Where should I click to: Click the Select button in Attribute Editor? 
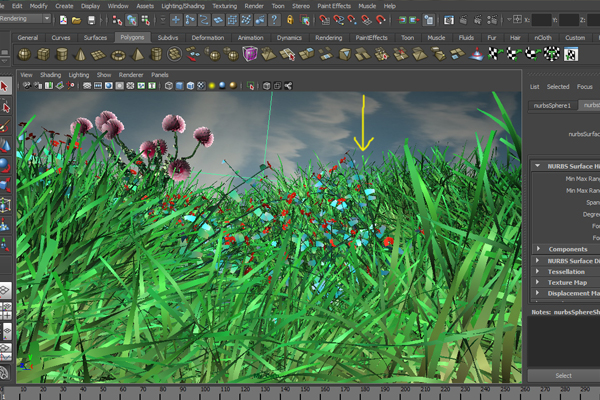click(564, 376)
